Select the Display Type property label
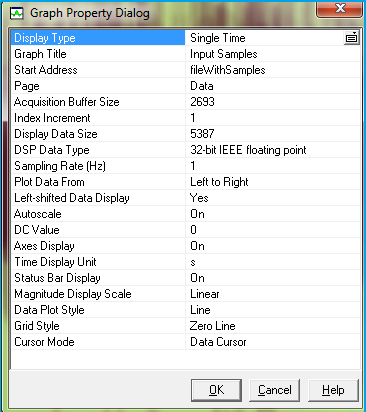Viewport: 366px width, 412px height. [45, 38]
